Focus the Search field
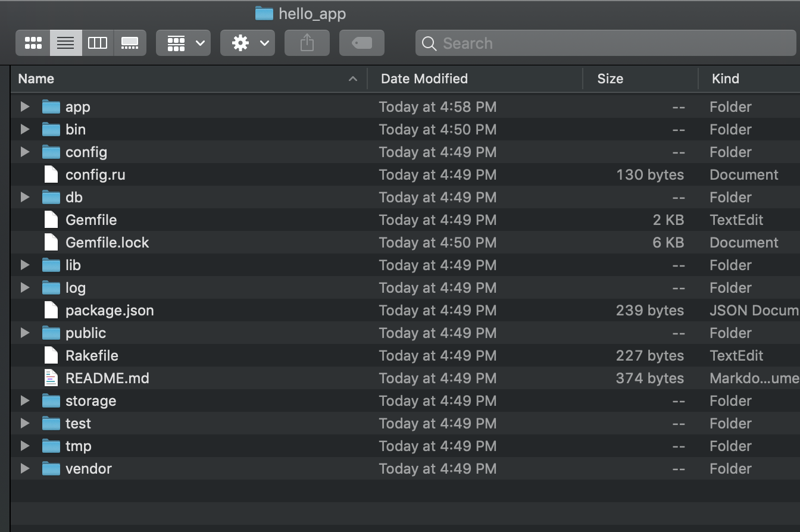 pos(606,43)
